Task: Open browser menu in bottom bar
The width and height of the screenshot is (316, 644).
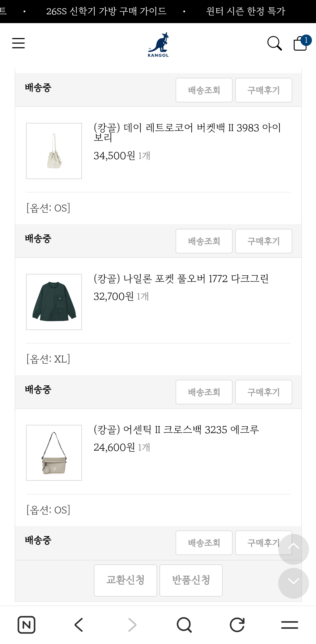Action: point(289,625)
